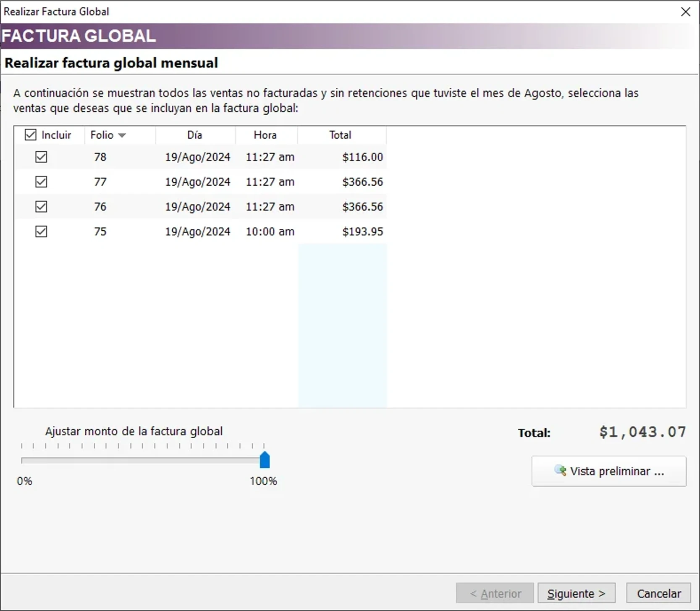Click the slider track near 0%
700x611 pixels.
(25, 461)
